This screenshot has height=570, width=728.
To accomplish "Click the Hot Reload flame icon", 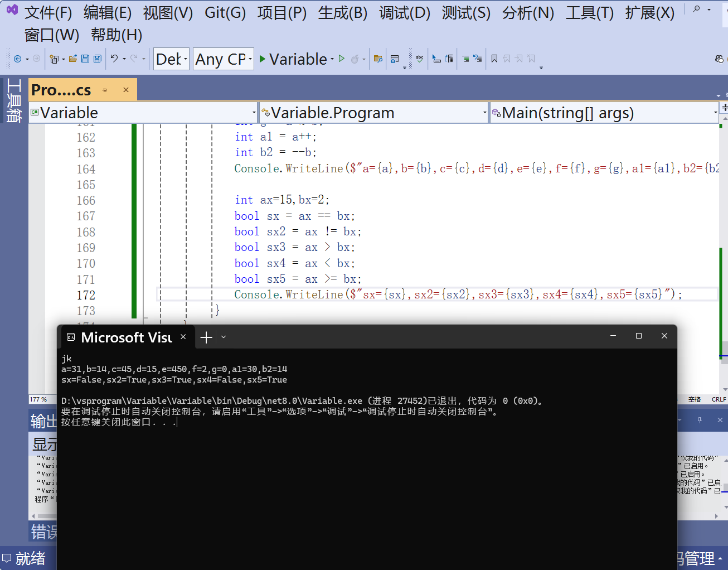I will (355, 59).
